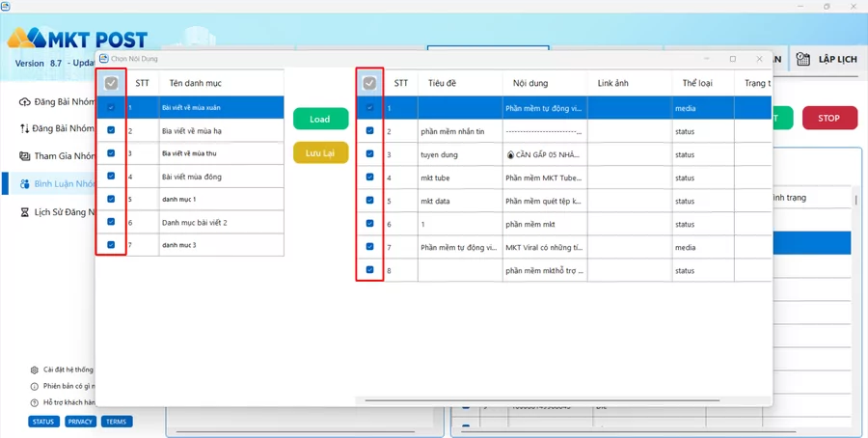Click the app icon in main title bar
Screen dimensions: 868x438
[6, 6]
